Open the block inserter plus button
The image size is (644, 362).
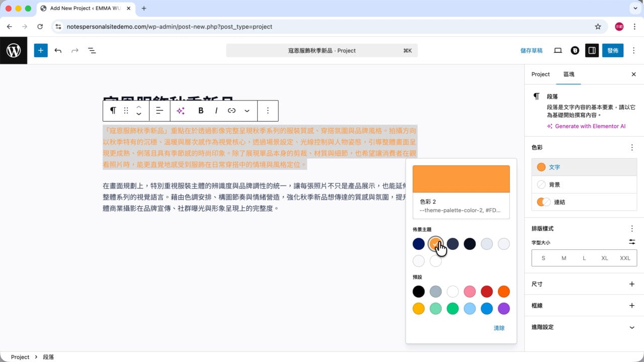[x=41, y=50]
